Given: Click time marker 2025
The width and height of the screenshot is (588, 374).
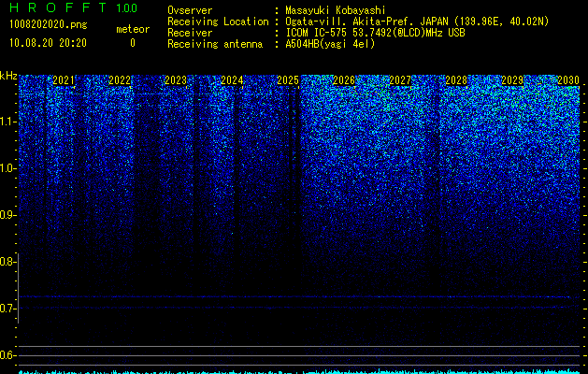Looking at the screenshot, I should [288, 80].
